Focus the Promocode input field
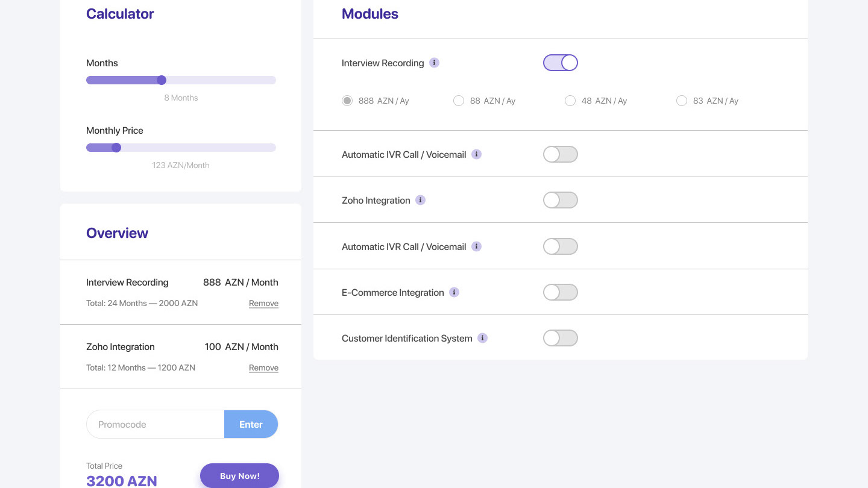Viewport: 868px width, 488px height. pos(156,424)
